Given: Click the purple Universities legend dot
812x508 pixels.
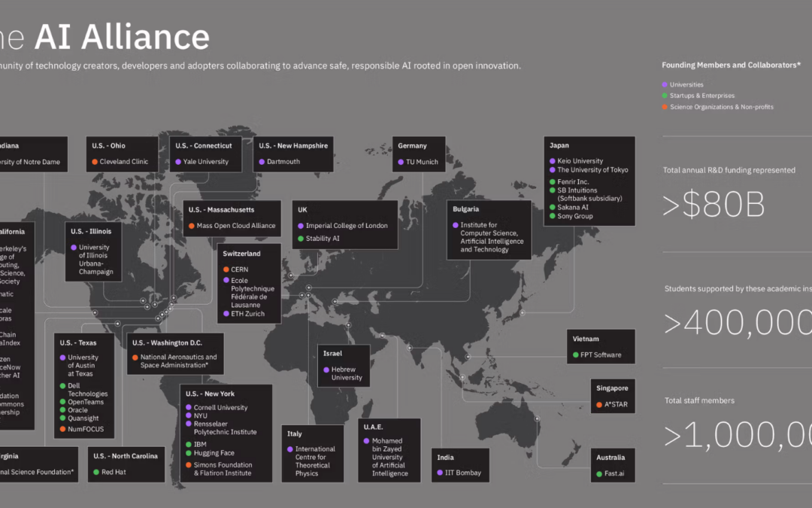Looking at the screenshot, I should (665, 84).
